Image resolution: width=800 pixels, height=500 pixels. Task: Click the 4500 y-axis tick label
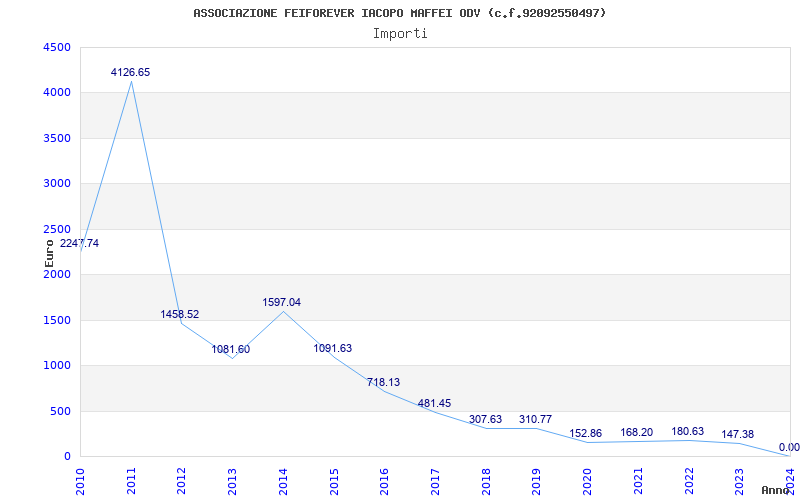point(57,47)
